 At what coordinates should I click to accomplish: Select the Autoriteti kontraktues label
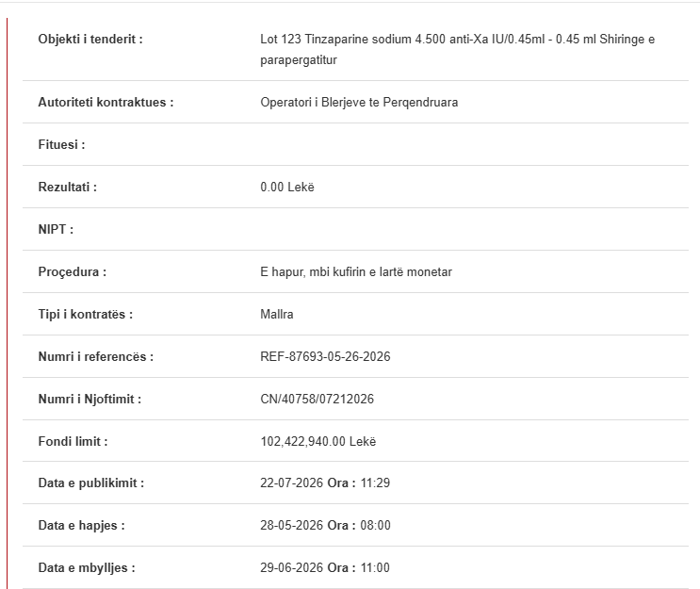coord(106,103)
